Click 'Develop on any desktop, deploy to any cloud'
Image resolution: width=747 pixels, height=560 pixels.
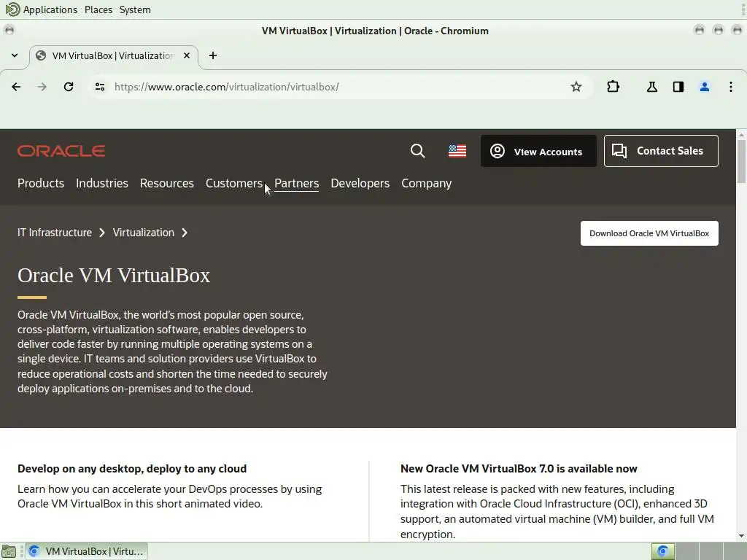coord(132,469)
